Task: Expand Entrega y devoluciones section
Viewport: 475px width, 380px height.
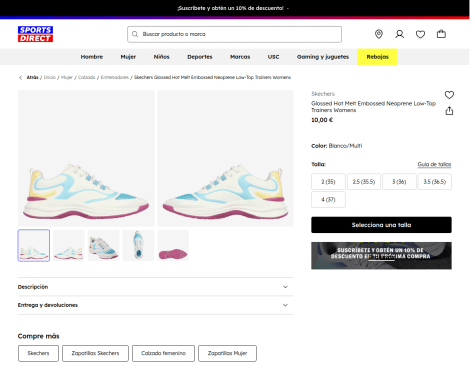Action: pos(156,305)
